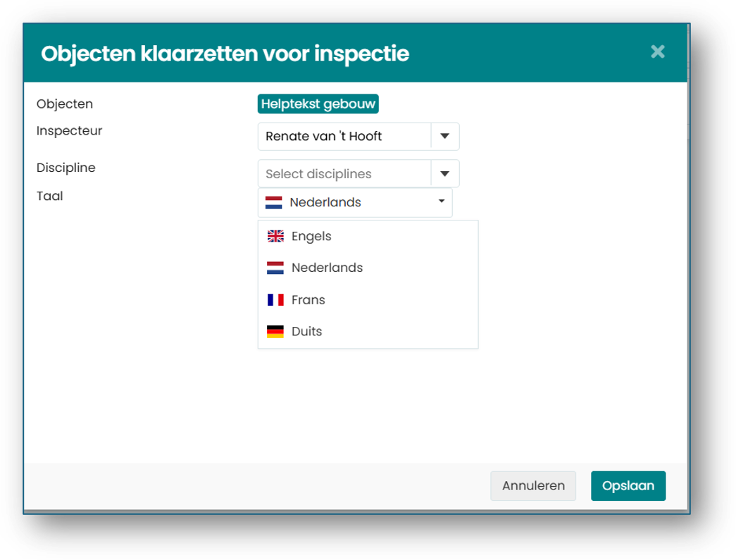
Task: Click the dialog title Objecten klaarzetten voor inspectie
Action: [x=225, y=54]
